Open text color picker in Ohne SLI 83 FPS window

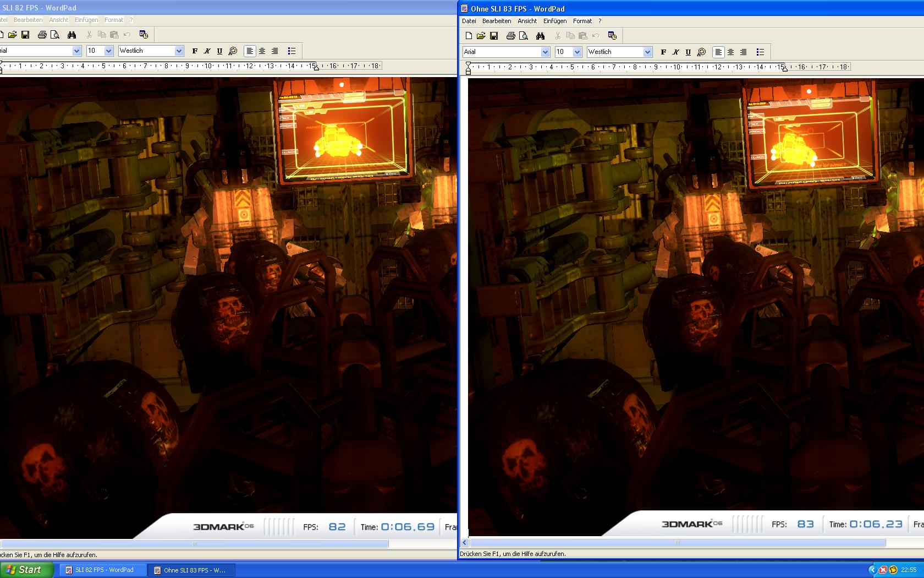(x=701, y=52)
